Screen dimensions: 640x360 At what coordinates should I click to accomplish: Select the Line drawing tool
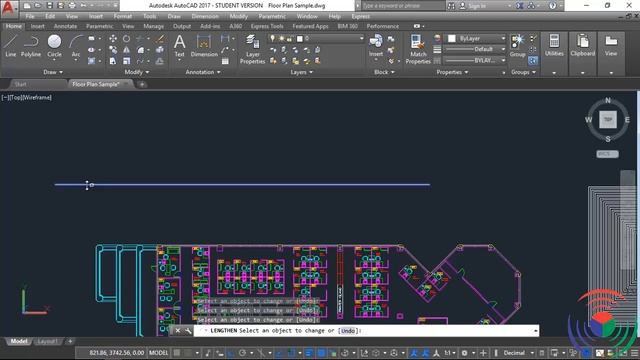click(x=10, y=46)
